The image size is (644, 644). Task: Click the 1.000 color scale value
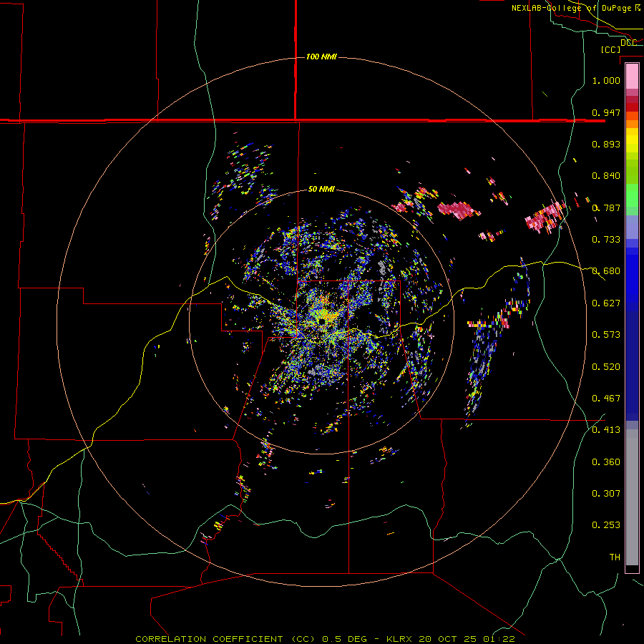606,80
